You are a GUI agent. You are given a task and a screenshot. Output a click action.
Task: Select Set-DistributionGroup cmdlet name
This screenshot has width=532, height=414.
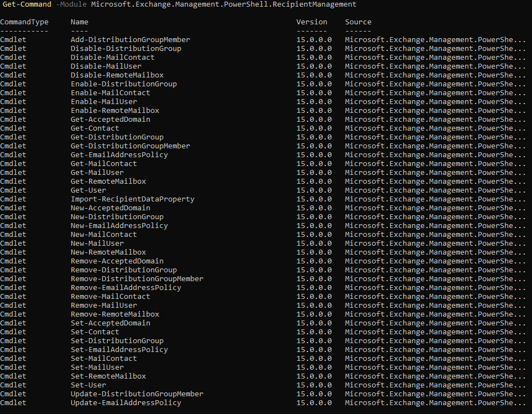tap(117, 340)
